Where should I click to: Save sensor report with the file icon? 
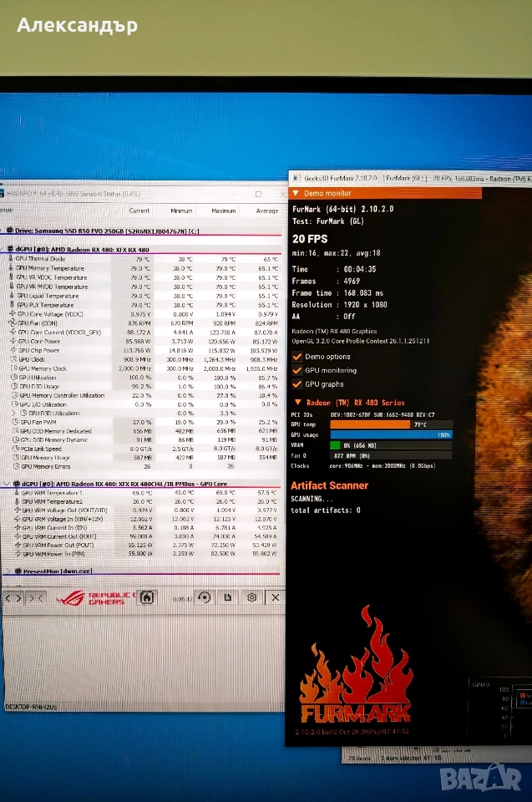click(x=228, y=596)
